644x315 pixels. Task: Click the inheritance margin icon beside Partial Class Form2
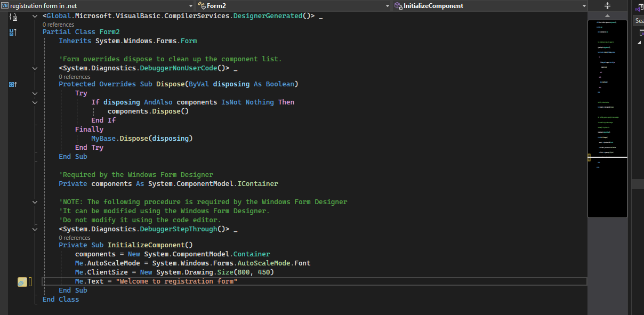[13, 32]
